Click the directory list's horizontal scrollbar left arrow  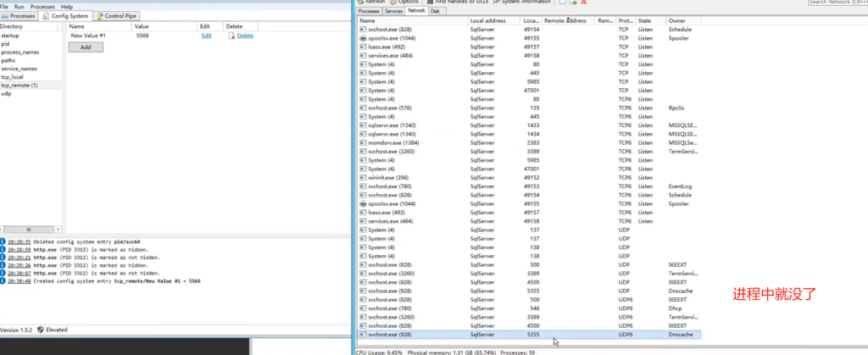click(3, 229)
